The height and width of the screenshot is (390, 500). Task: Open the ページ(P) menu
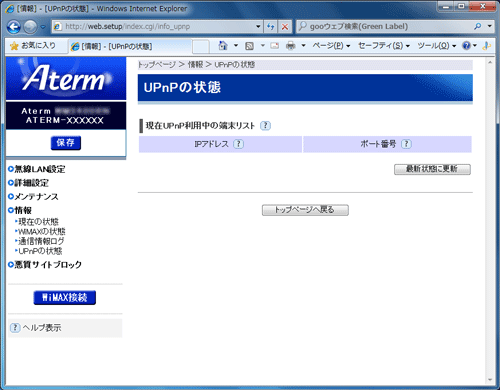[x=331, y=46]
